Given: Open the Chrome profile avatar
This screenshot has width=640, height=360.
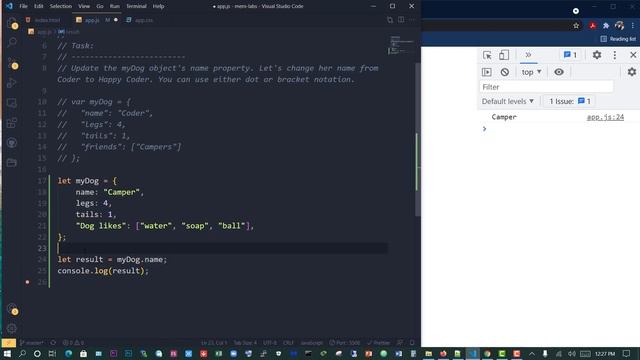Looking at the screenshot, I should (620, 26).
